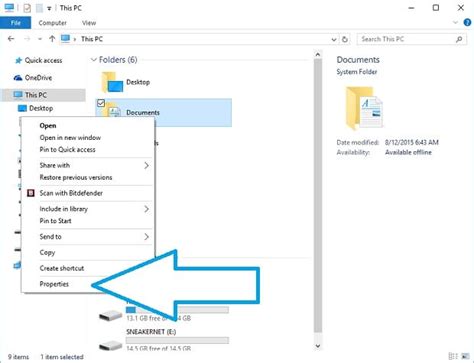Click the Quick access star icon
Screen dimensions: 474x363
(19, 60)
